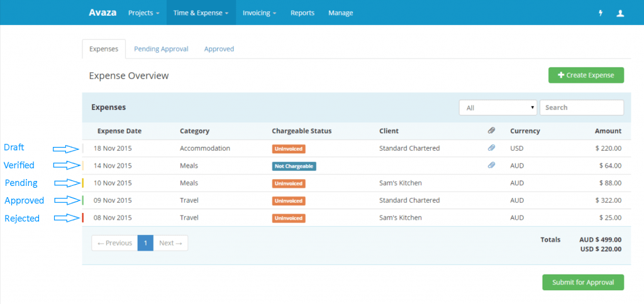This screenshot has width=644, height=304.
Task: Click the Not Chargeable status badge
Action: pyautogui.click(x=294, y=166)
